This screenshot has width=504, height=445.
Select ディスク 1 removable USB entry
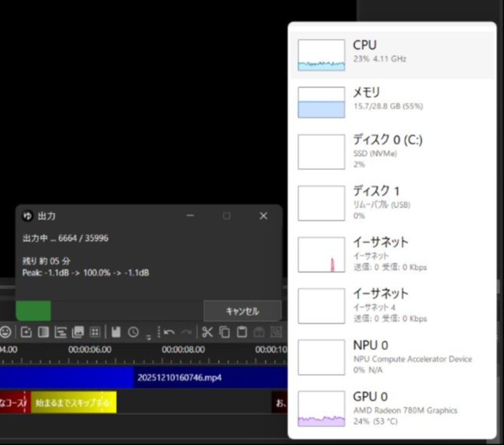pyautogui.click(x=392, y=203)
